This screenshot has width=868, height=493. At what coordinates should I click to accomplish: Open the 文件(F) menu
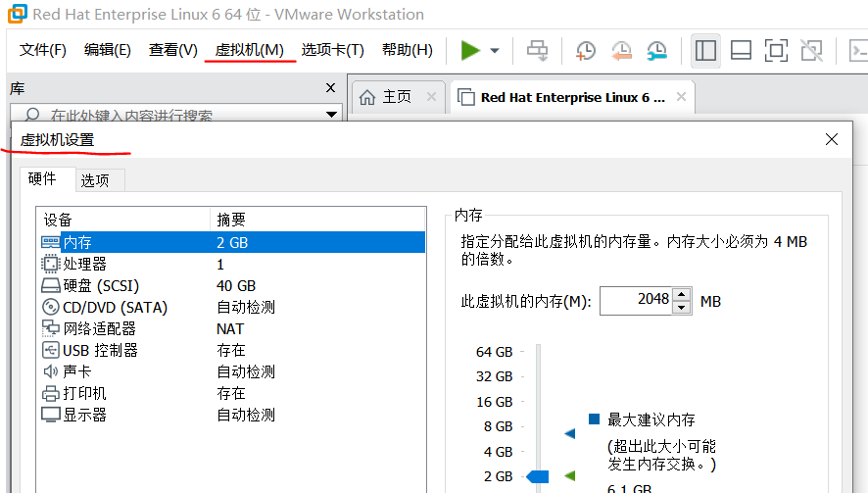click(43, 50)
